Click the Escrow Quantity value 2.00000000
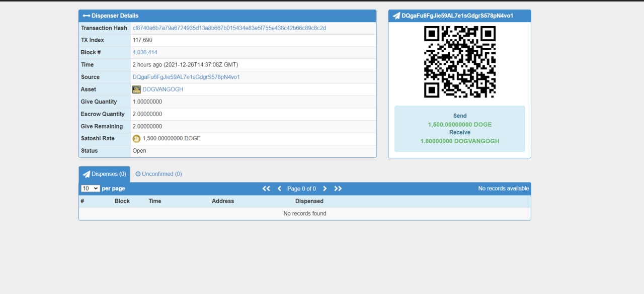Image resolution: width=644 pixels, height=294 pixels. point(147,114)
